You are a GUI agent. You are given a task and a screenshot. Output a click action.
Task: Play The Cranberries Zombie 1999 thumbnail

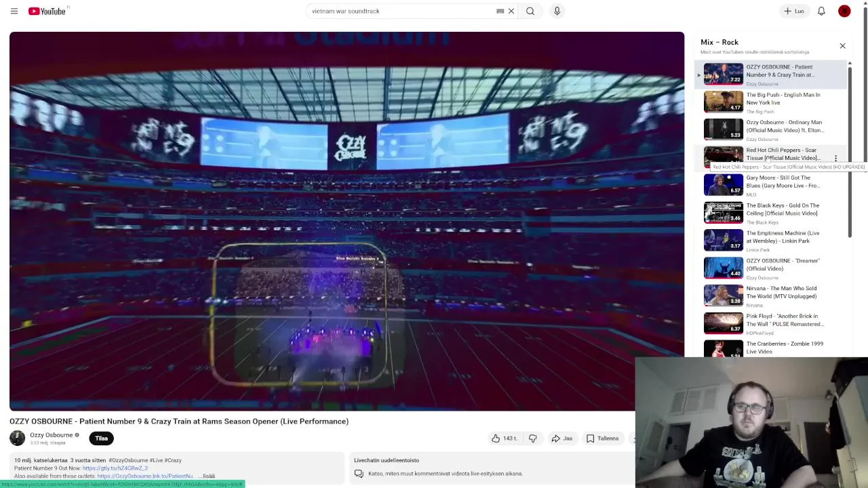723,348
